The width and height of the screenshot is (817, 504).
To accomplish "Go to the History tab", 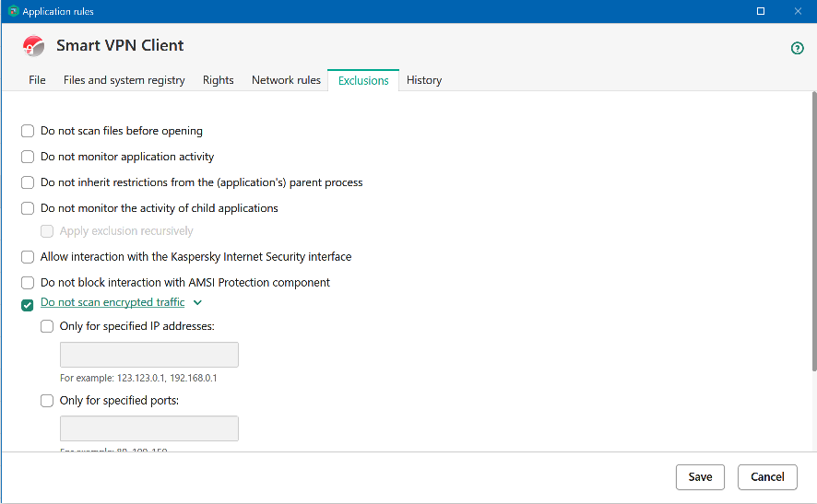I will tap(424, 80).
